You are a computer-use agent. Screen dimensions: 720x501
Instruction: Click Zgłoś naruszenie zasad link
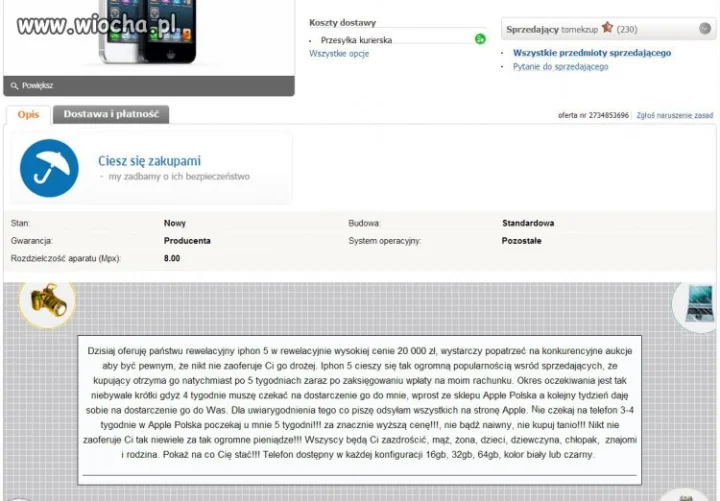[x=675, y=115]
